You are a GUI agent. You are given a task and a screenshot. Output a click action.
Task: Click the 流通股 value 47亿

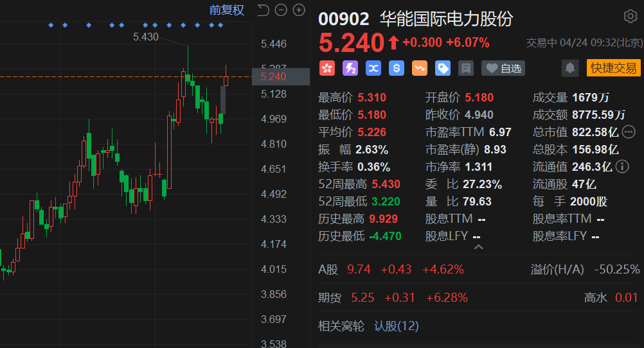pos(584,184)
